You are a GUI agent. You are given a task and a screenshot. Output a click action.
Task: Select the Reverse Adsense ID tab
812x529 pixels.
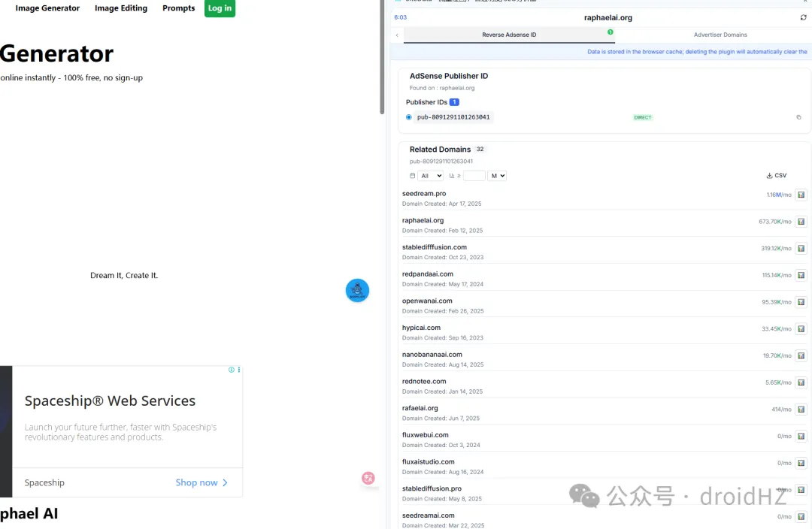pyautogui.click(x=509, y=35)
